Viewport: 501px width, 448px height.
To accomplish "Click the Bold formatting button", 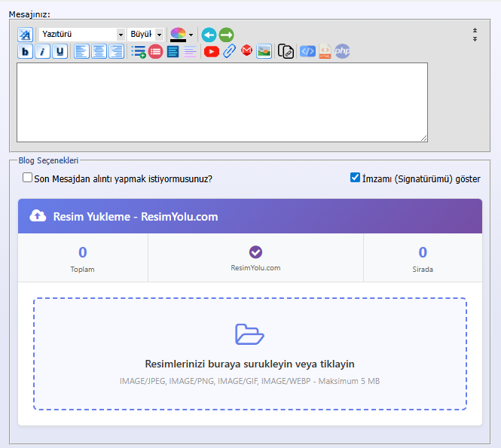I will click(25, 52).
